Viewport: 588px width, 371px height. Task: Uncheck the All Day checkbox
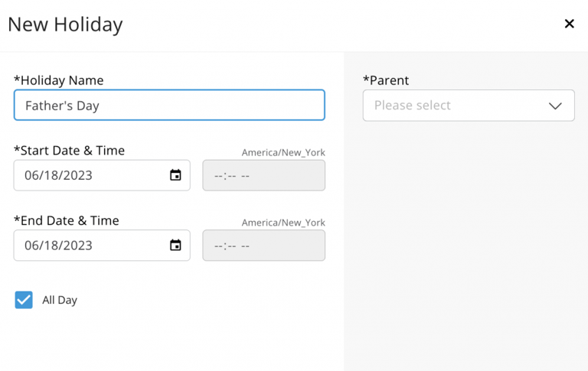click(x=24, y=300)
